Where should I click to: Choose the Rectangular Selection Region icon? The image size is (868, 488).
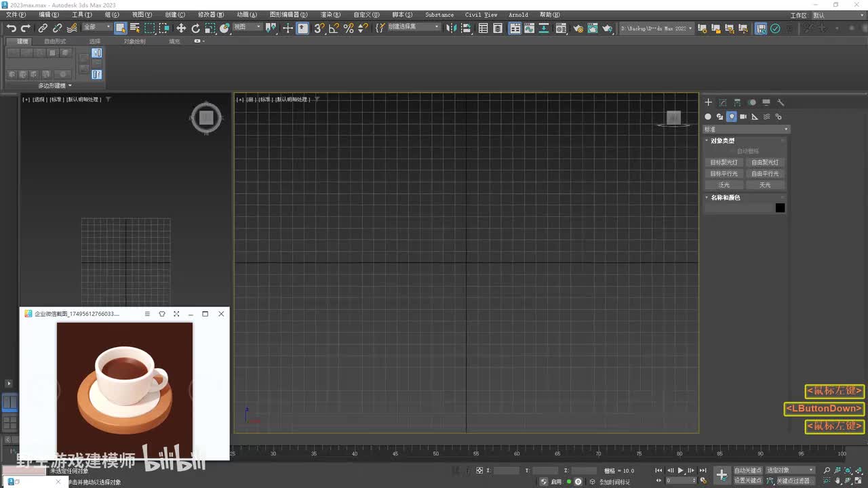tap(149, 28)
